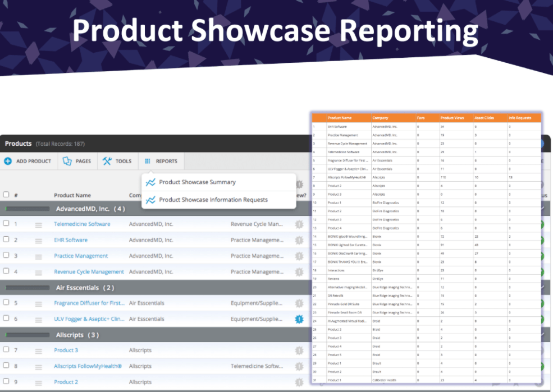Open the Pages toolbar icon
The image size is (553, 392).
(x=67, y=161)
